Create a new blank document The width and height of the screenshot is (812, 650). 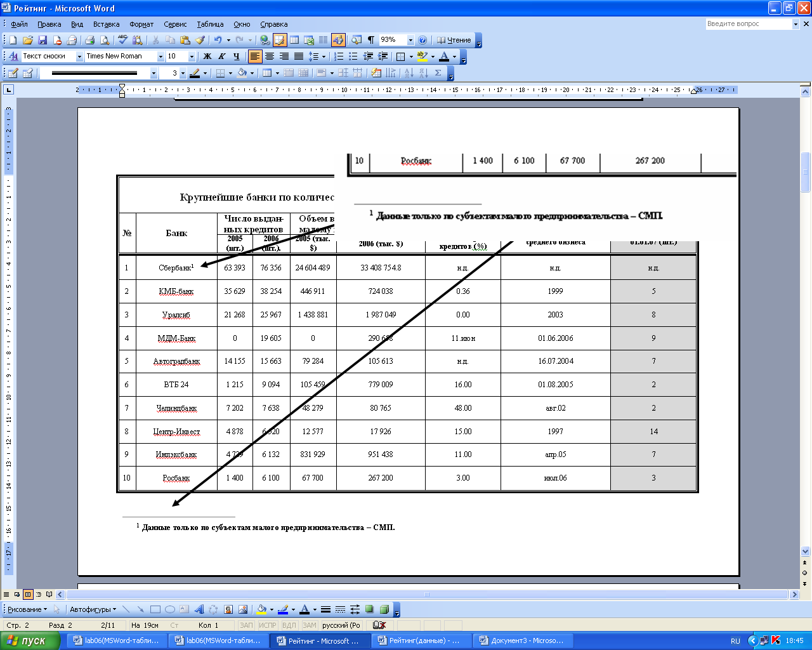13,40
